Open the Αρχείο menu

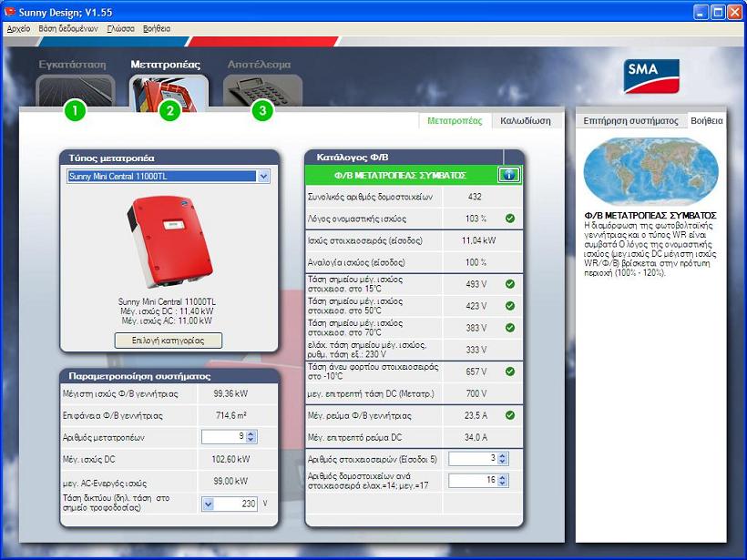(x=18, y=28)
